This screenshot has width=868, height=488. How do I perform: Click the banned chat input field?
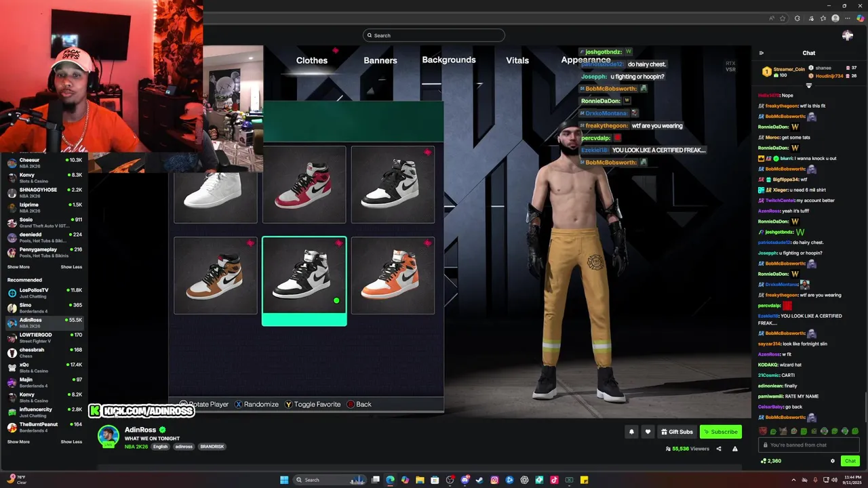tap(809, 445)
